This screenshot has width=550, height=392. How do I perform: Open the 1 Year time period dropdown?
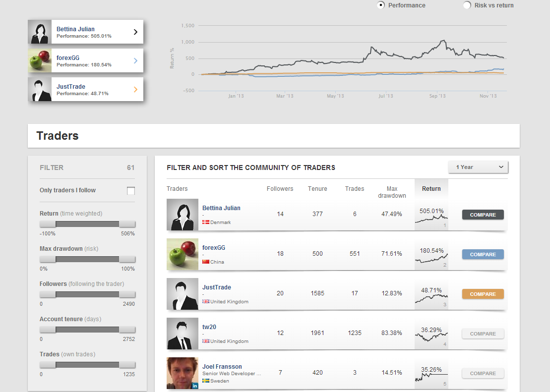click(x=478, y=167)
